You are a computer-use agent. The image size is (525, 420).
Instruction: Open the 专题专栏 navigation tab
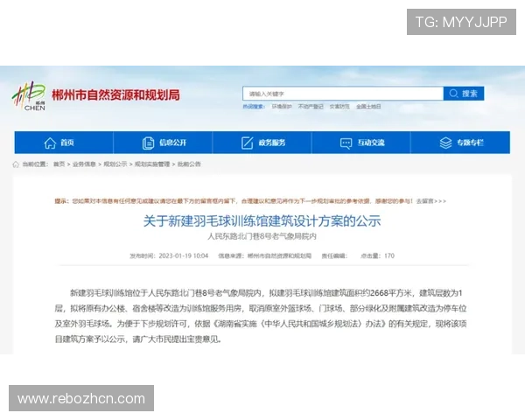pyautogui.click(x=460, y=143)
